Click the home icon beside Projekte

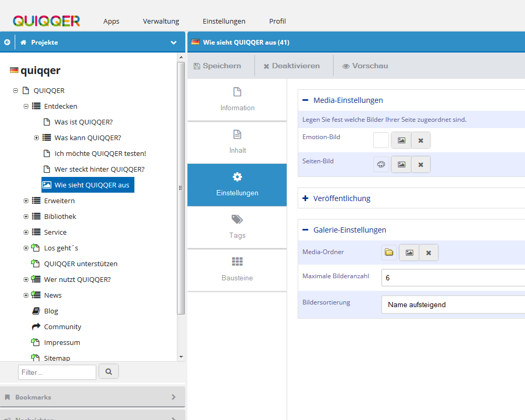[24, 42]
